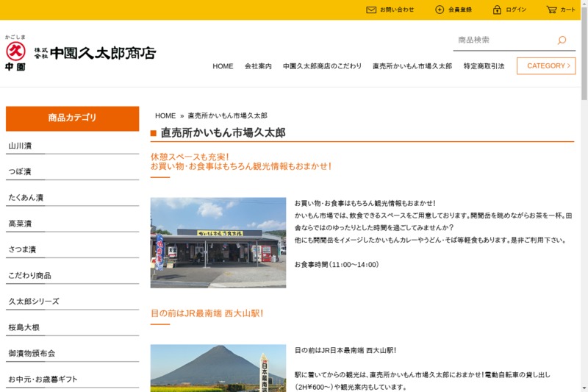
Task: Click HOME in the breadcrumb
Action: 165,116
